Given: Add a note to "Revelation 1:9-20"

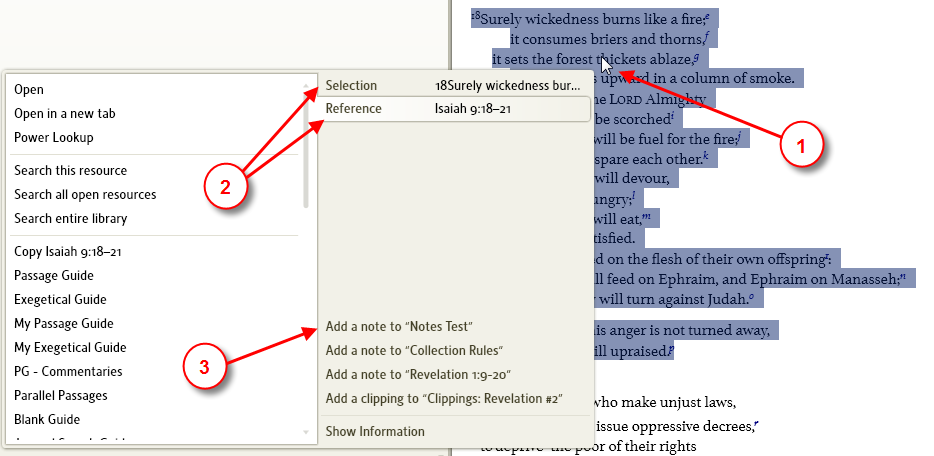Looking at the screenshot, I should (419, 374).
